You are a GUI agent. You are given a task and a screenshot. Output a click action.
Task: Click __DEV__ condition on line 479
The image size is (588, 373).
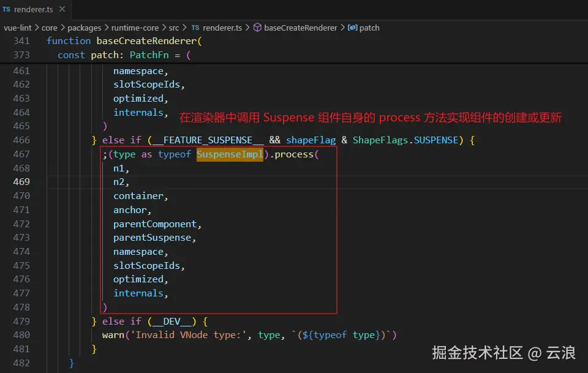click(x=171, y=322)
